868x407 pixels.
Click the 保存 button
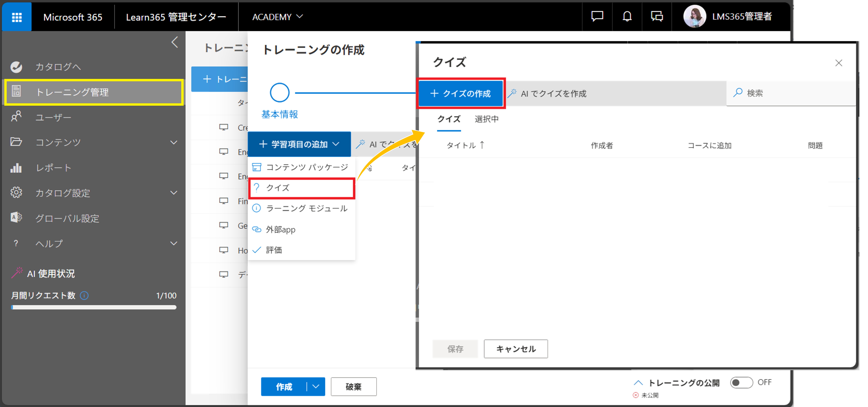coord(455,349)
